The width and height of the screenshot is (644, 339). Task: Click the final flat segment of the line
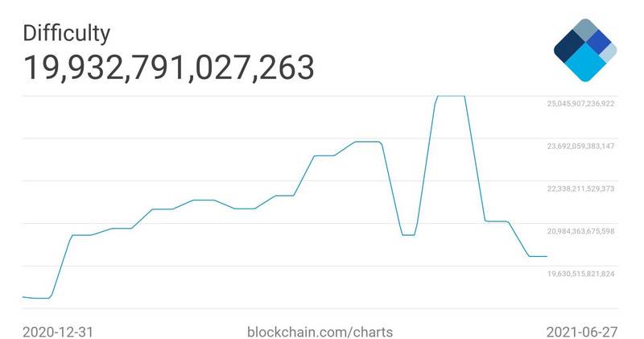pyautogui.click(x=538, y=256)
